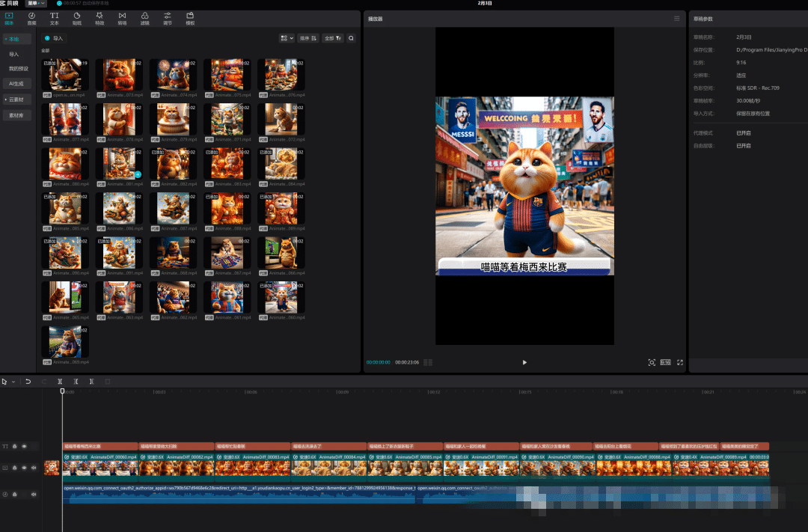This screenshot has height=532, width=808.
Task: Select 我的预设 in the sidebar
Action: 18,69
